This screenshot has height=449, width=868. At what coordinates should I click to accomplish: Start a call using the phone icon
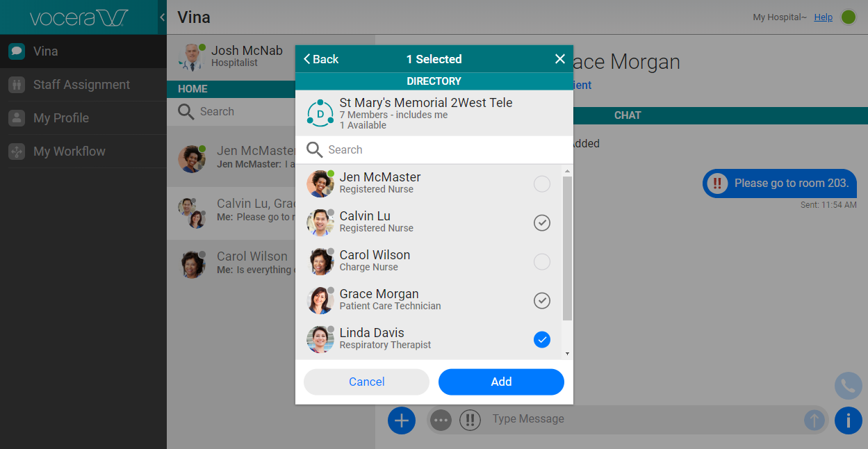(x=848, y=386)
